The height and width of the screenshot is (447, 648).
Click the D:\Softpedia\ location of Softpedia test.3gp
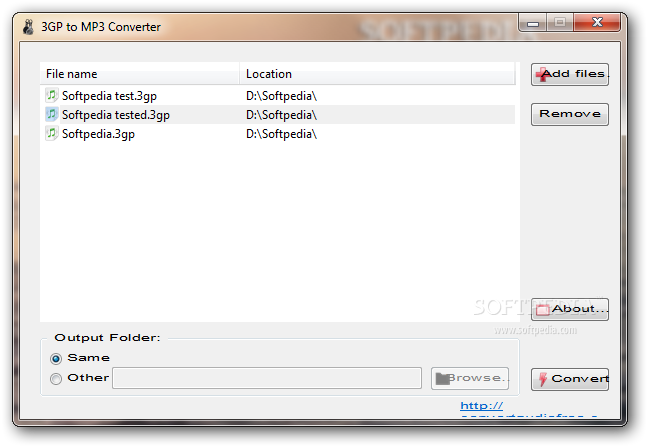281,96
